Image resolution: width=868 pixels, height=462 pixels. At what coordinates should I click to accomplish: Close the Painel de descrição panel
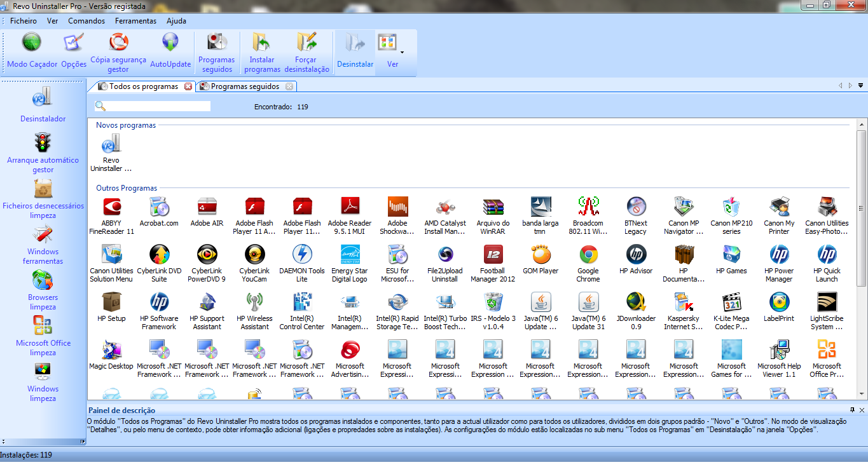862,411
